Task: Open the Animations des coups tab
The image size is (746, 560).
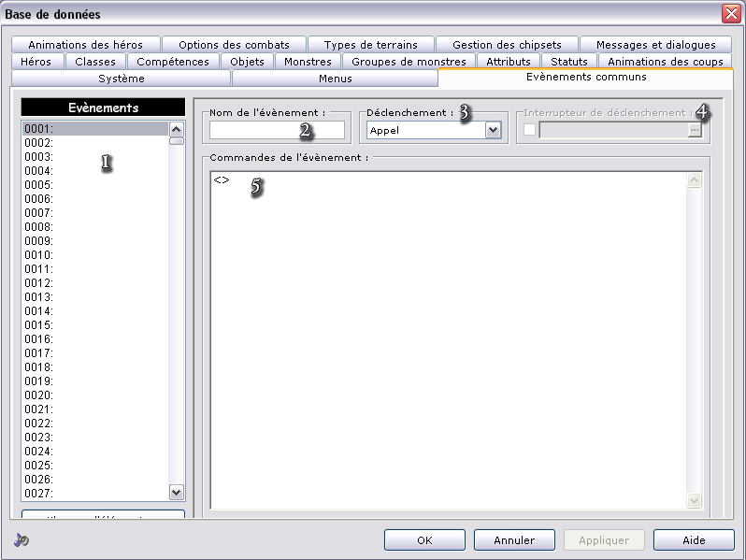Action: [665, 62]
